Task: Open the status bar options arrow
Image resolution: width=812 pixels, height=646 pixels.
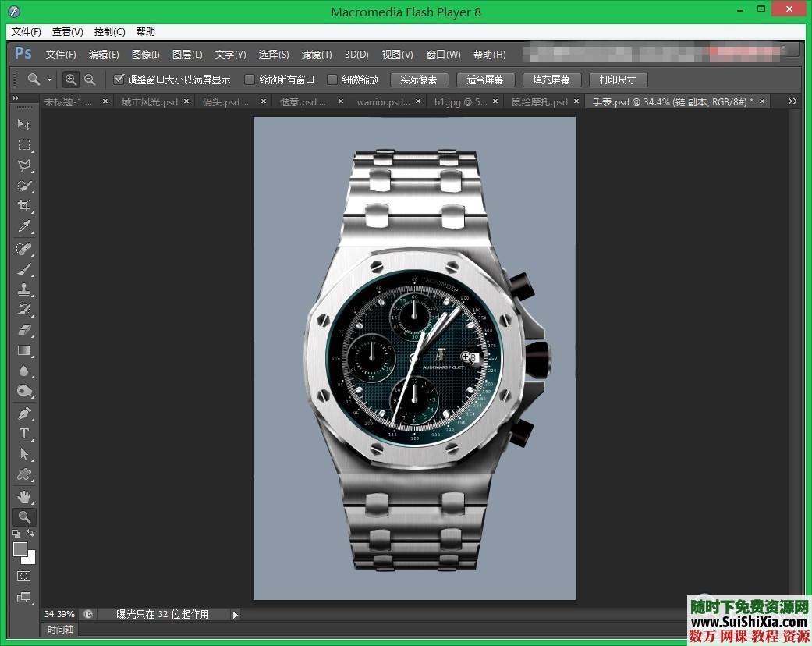Action: (235, 614)
